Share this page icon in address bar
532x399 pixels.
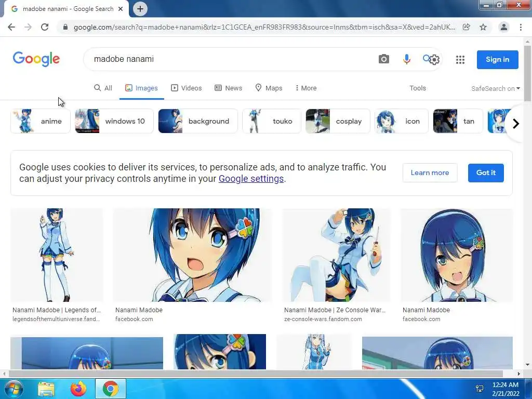click(467, 27)
